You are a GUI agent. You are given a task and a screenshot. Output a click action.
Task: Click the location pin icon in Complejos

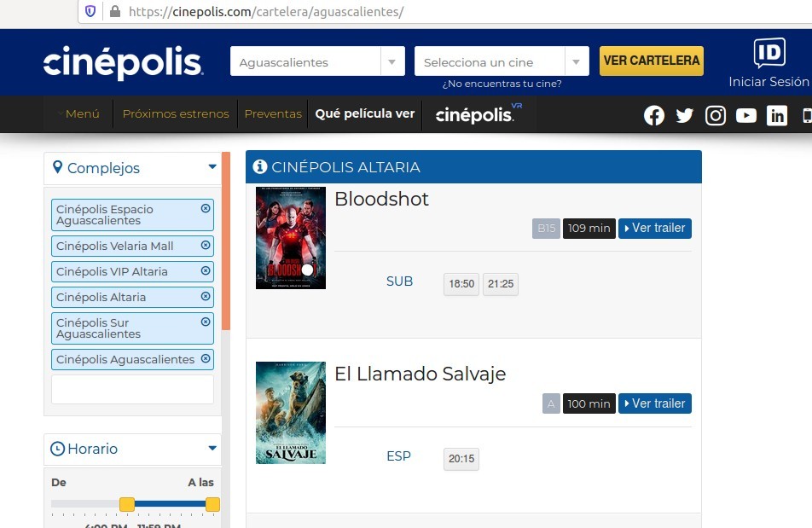click(57, 167)
